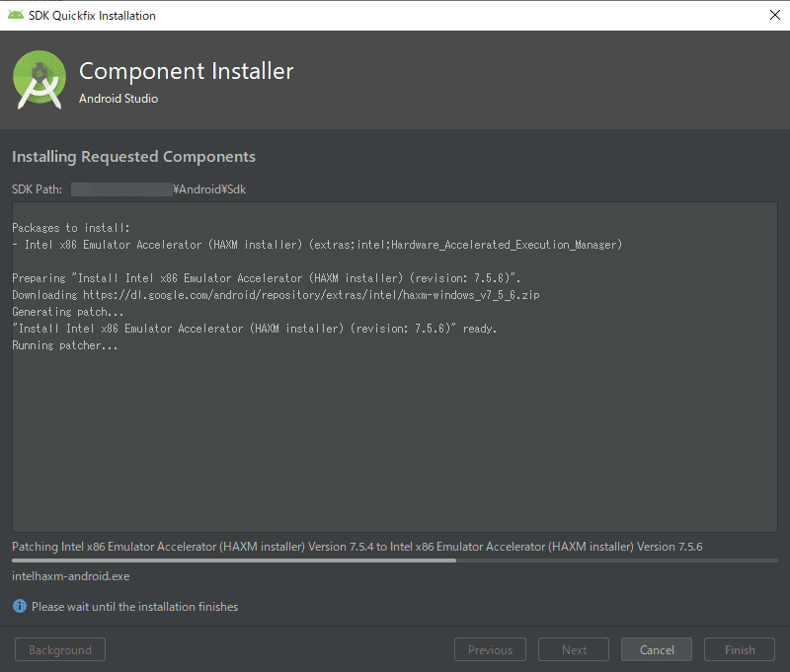Click the Previous button
This screenshot has height=672, width=790.
point(490,649)
